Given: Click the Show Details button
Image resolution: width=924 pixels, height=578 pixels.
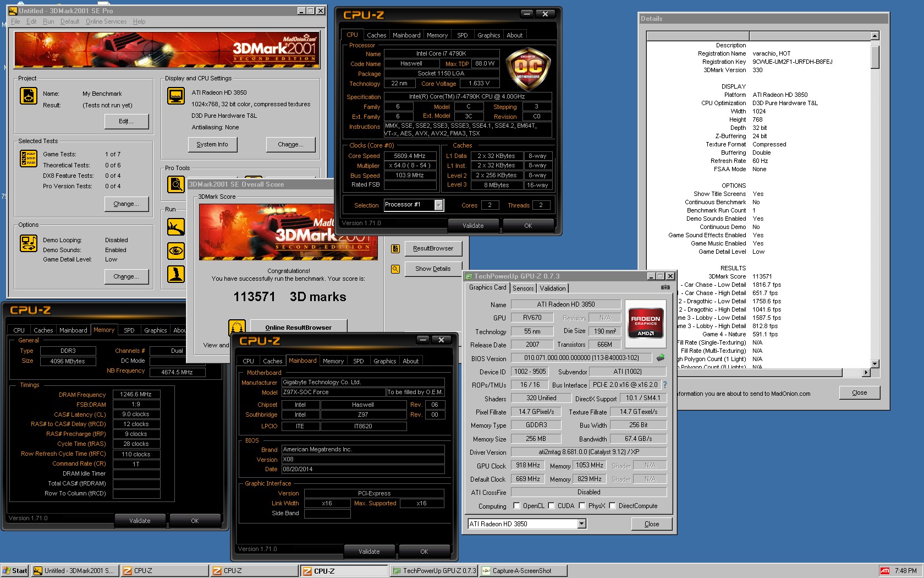Looking at the screenshot, I should pyautogui.click(x=433, y=269).
